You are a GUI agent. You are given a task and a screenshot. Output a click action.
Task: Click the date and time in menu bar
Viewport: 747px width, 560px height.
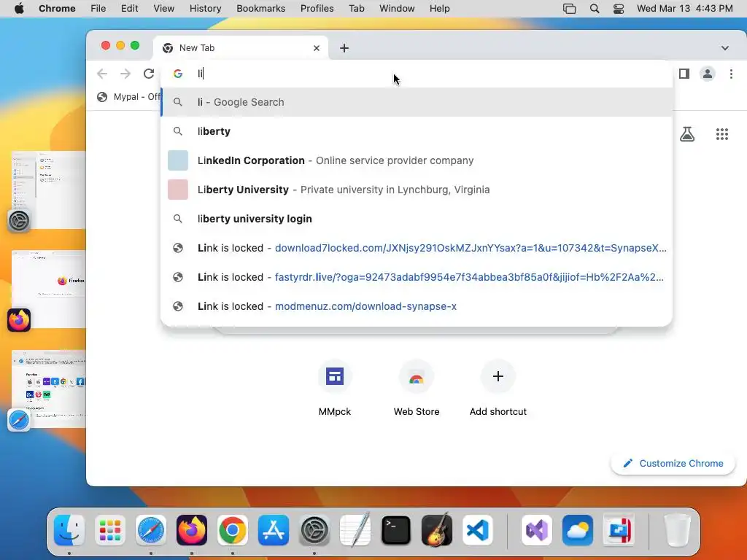[684, 9]
